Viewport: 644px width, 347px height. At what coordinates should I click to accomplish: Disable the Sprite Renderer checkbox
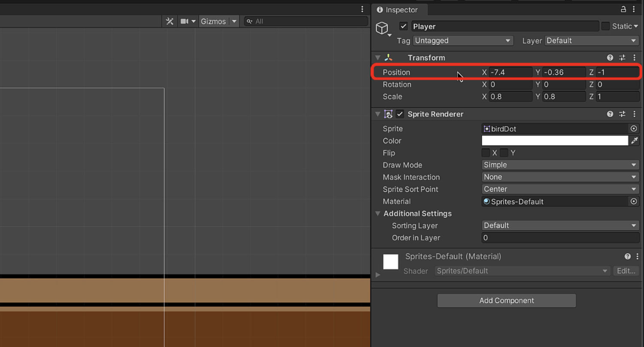click(400, 114)
